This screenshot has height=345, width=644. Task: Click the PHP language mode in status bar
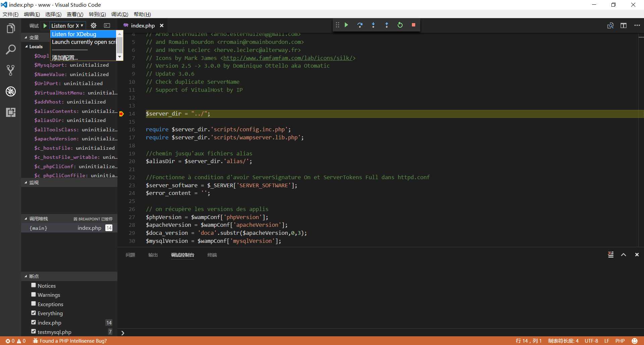(x=620, y=341)
